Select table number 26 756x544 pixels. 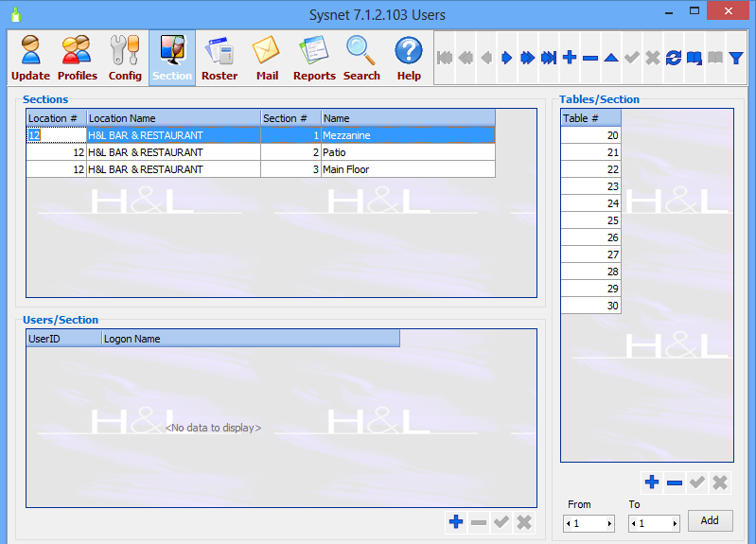[591, 237]
